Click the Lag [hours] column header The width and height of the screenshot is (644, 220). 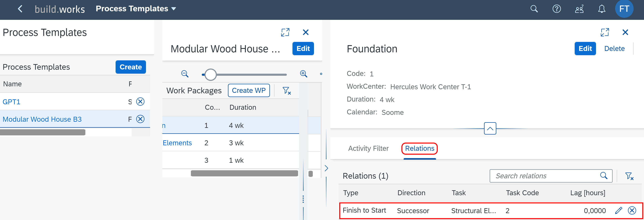point(588,193)
